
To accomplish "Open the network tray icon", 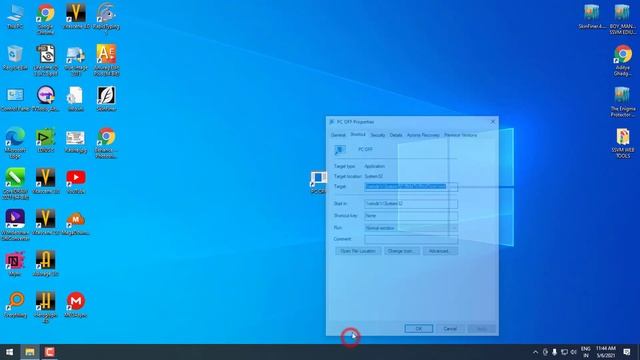I will [564, 352].
